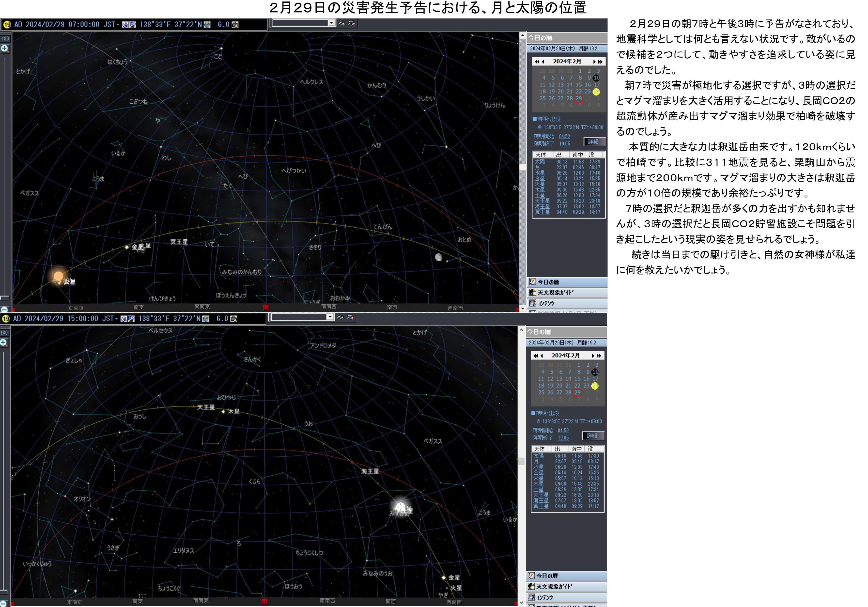Screen dimensions: 868x607
Task: Click the yellow 19 badge in the top toolbar
Action: [7, 25]
